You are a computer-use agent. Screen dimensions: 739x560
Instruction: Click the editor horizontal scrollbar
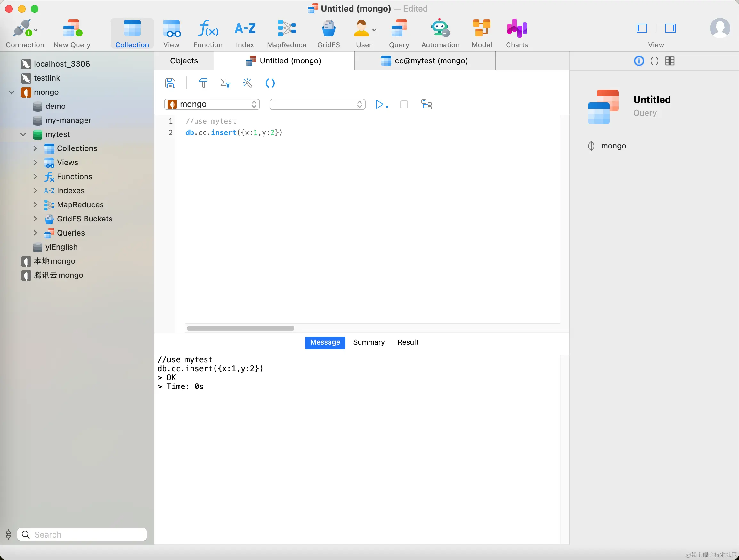click(x=240, y=328)
